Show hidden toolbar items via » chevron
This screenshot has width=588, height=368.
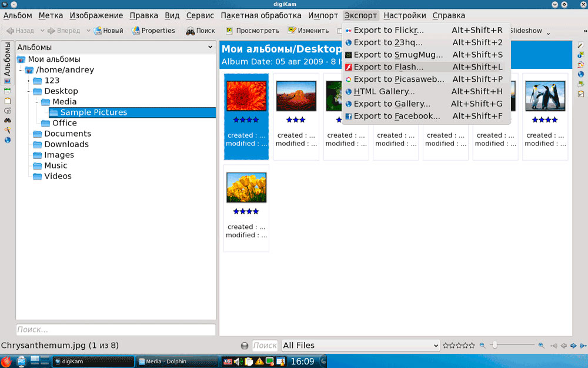[x=585, y=31]
